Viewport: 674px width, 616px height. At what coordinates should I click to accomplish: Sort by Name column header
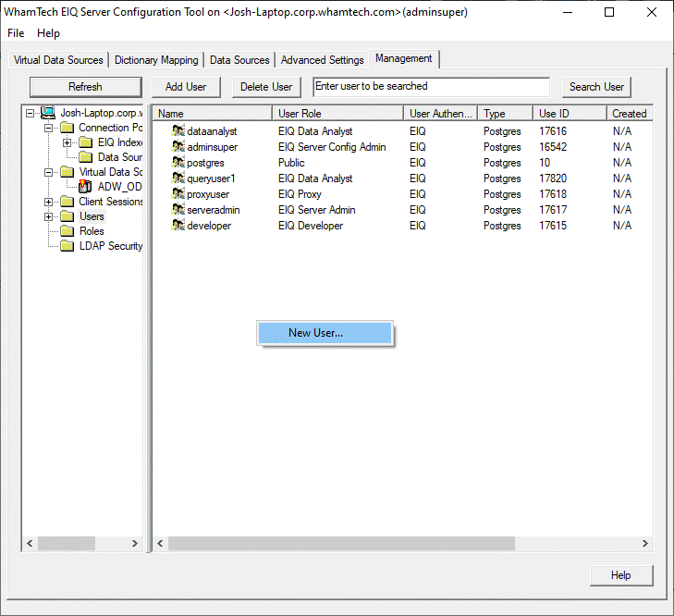[x=213, y=114]
